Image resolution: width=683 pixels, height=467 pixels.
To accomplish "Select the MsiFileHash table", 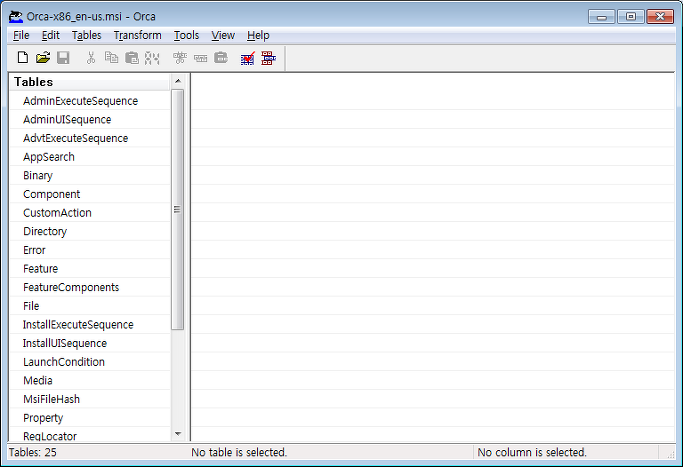I will (90, 399).
